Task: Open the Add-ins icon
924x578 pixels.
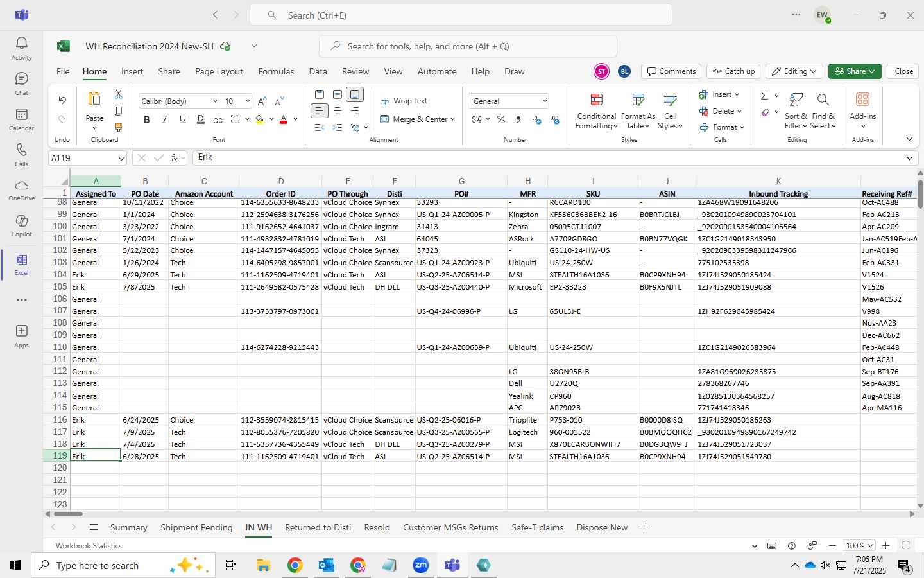Action: [862, 100]
